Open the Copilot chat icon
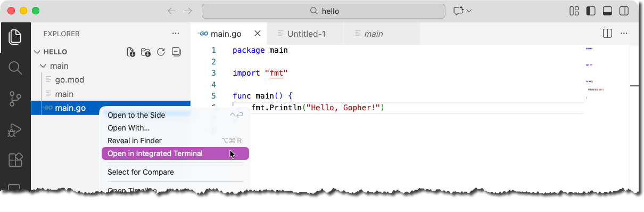The width and height of the screenshot is (644, 212). coord(458,11)
